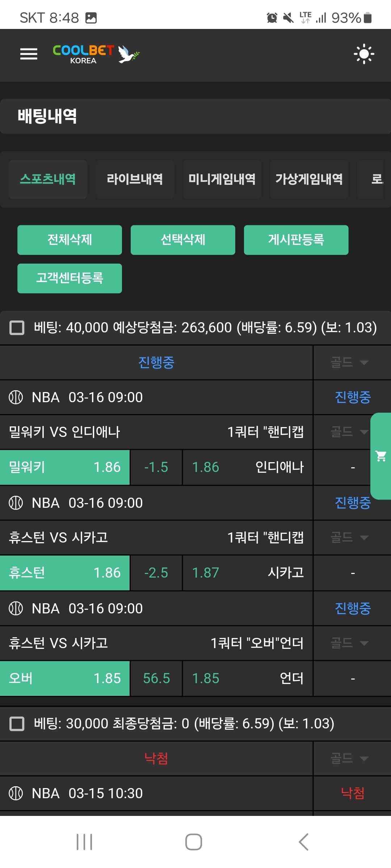This screenshot has width=391, height=868.
Task: Tap the highlighted 휴스턴 1.86 pick
Action: 65,573
